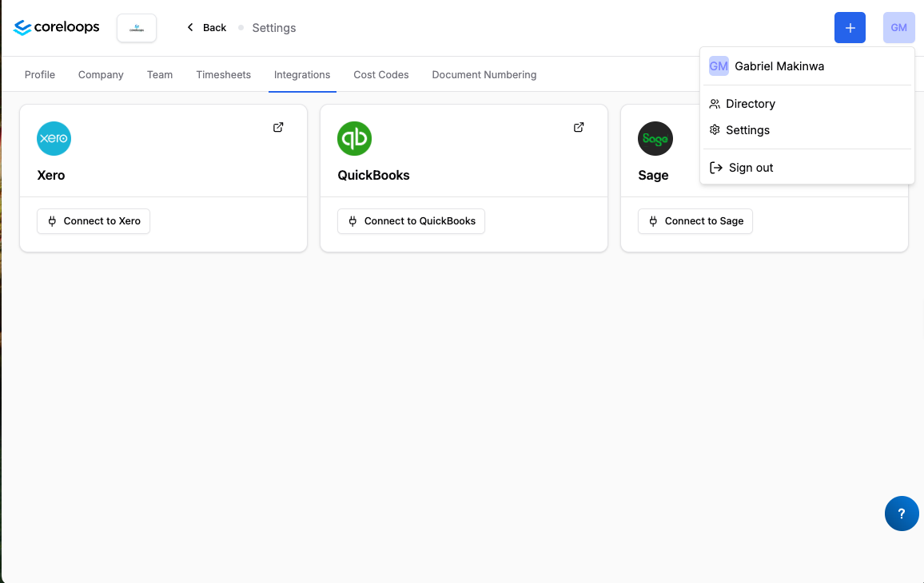
Task: Connect to QuickBooks
Action: (x=411, y=221)
